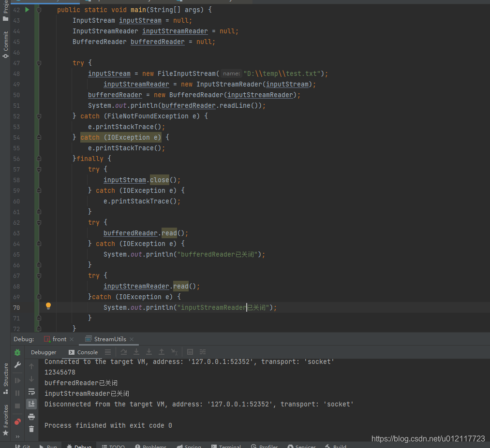This screenshot has height=448, width=490.
Task: Click the Print console output icon
Action: (31, 417)
